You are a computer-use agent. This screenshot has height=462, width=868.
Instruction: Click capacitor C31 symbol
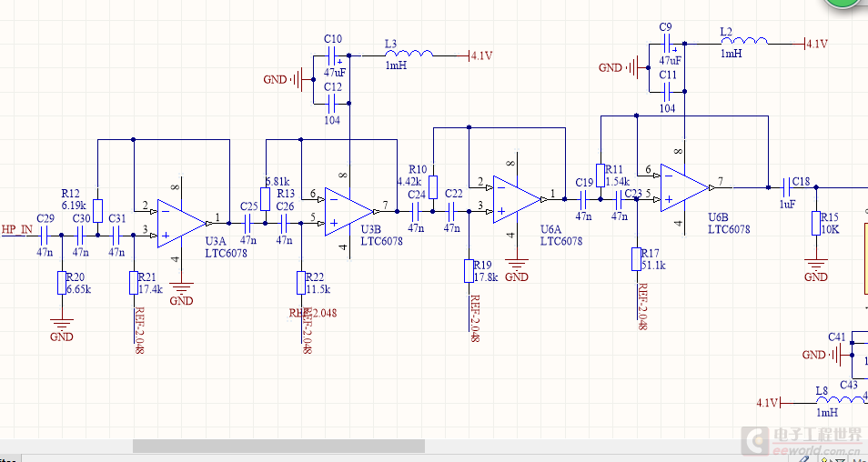click(x=116, y=236)
